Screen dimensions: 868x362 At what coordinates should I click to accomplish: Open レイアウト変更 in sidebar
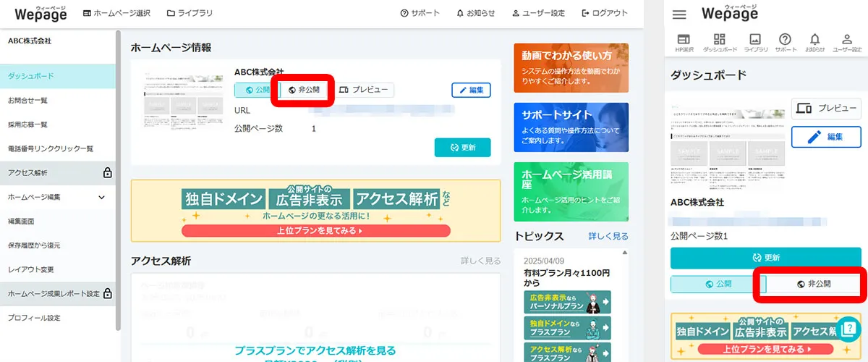click(57, 269)
